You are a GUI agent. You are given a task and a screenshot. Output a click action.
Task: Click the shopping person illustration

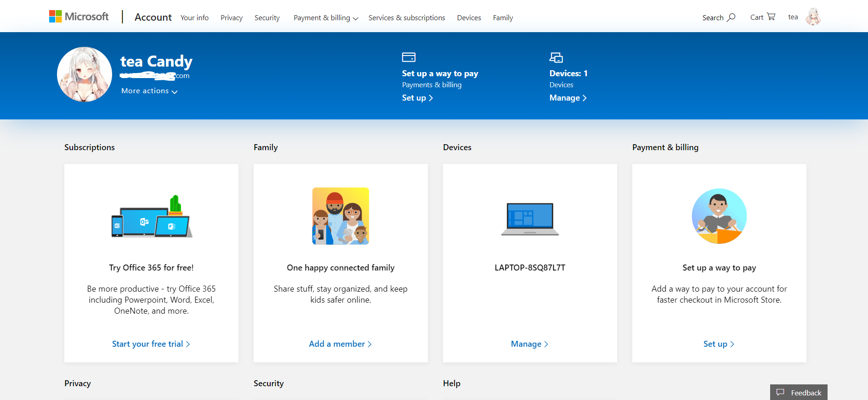(x=719, y=216)
